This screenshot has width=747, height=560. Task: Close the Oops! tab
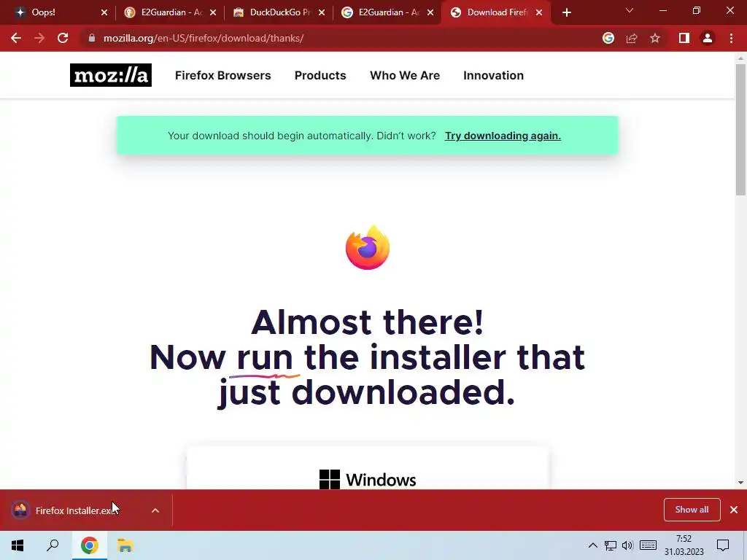click(104, 12)
